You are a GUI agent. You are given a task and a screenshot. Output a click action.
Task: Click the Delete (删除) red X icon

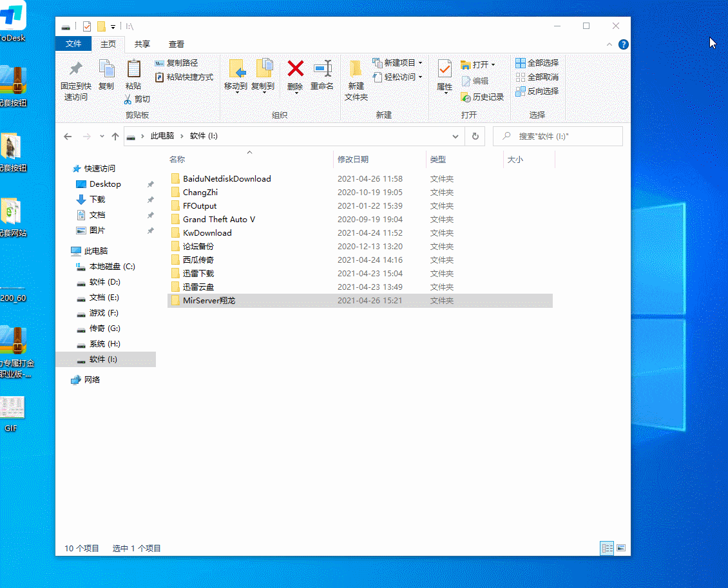(x=295, y=69)
